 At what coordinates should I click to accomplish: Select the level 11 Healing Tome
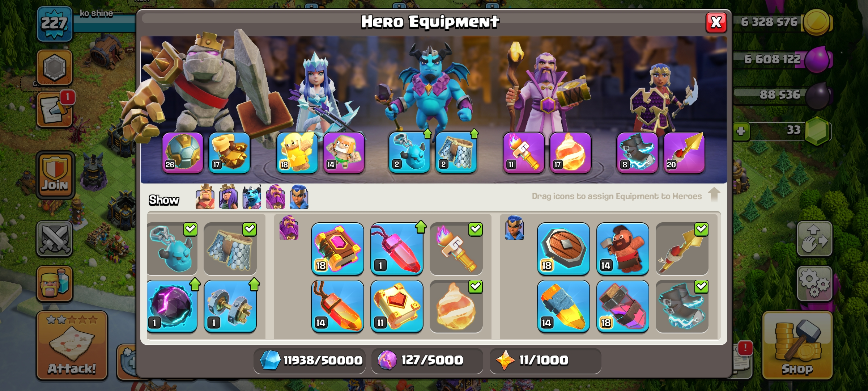tap(397, 306)
